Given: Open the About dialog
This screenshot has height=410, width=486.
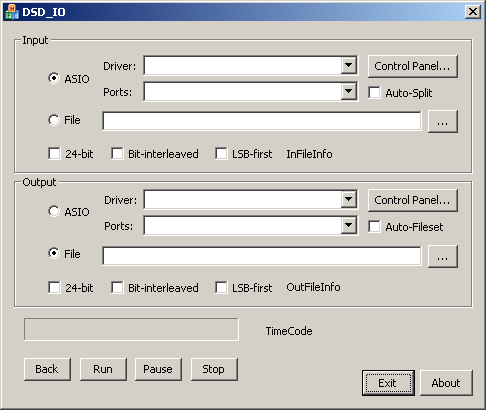Looking at the screenshot, I should coord(446,383).
